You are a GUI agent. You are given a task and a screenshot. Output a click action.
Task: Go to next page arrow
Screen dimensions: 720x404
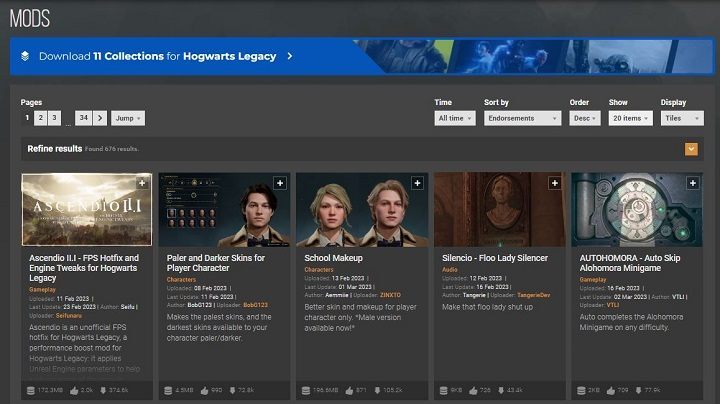click(100, 118)
